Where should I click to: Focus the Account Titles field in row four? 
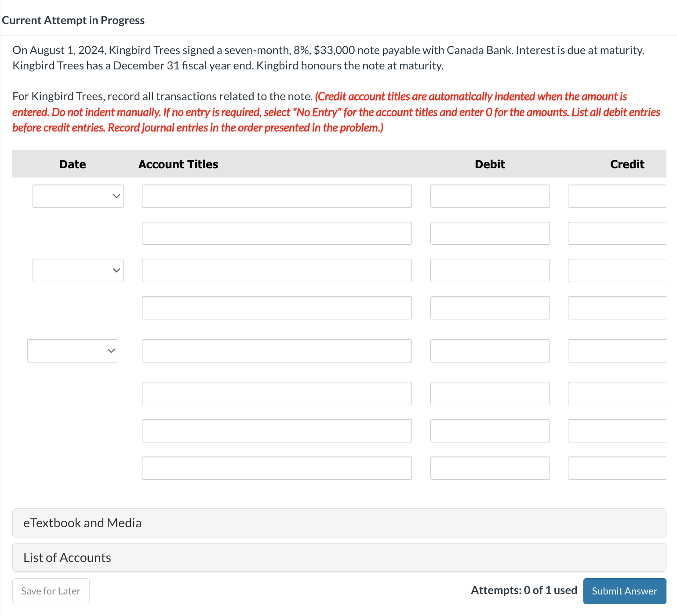click(x=277, y=308)
